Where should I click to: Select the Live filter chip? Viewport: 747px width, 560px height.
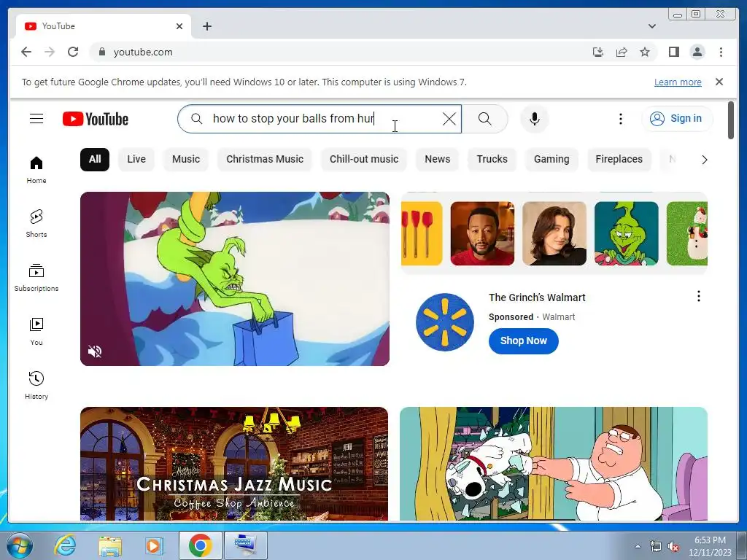pos(136,159)
